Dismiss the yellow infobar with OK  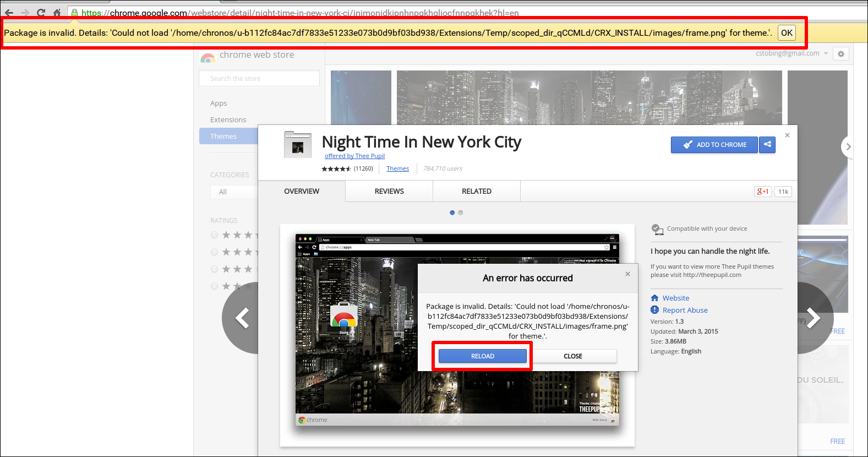coord(787,33)
